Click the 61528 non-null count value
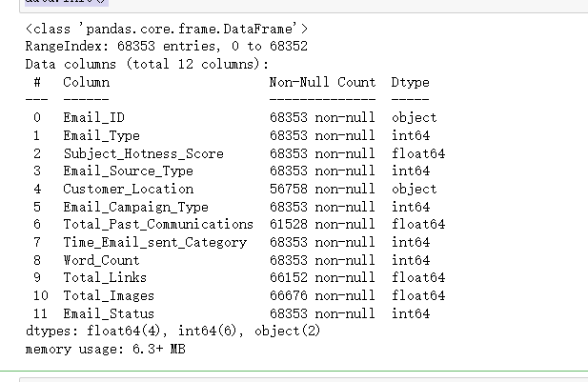The width and height of the screenshot is (588, 382). click(322, 225)
